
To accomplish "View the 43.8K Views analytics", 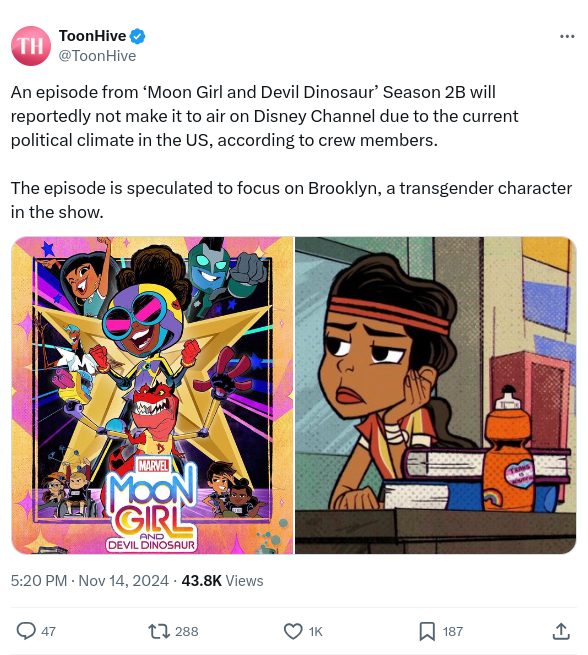I will point(222,581).
